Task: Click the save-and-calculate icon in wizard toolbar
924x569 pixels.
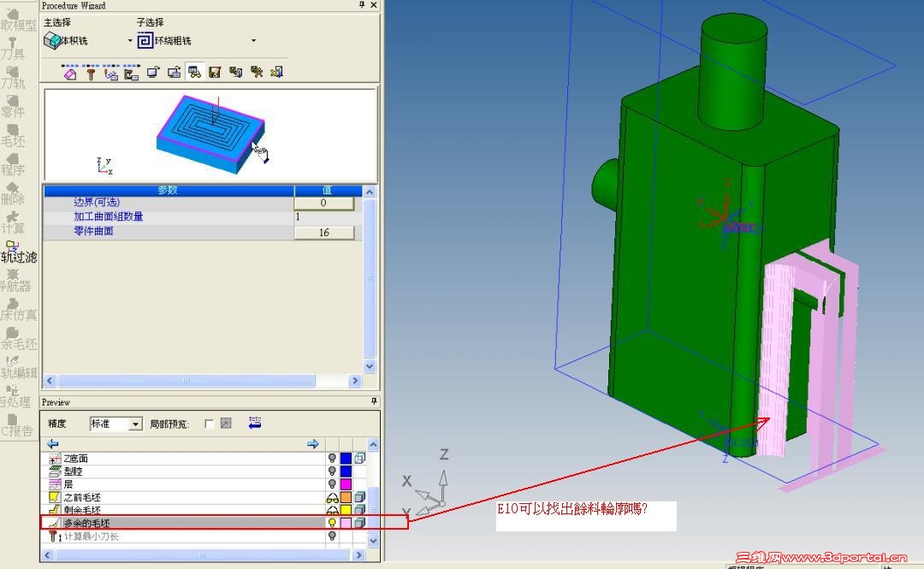Action: coord(236,72)
